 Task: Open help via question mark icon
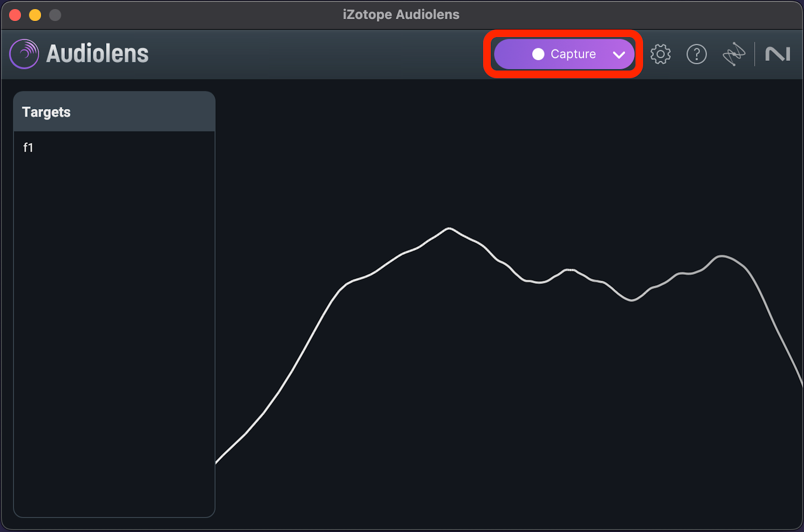point(696,54)
